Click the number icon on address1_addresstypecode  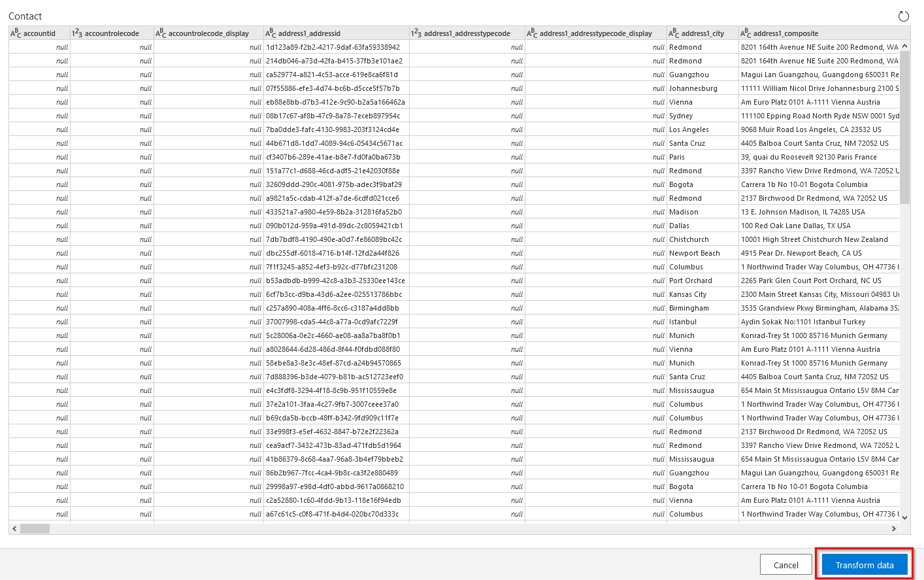pos(415,33)
